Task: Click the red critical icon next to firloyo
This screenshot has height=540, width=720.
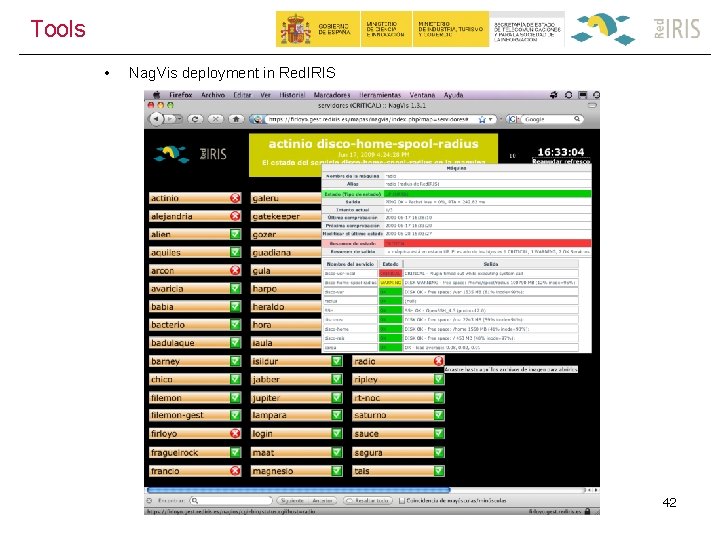Action: (x=235, y=433)
